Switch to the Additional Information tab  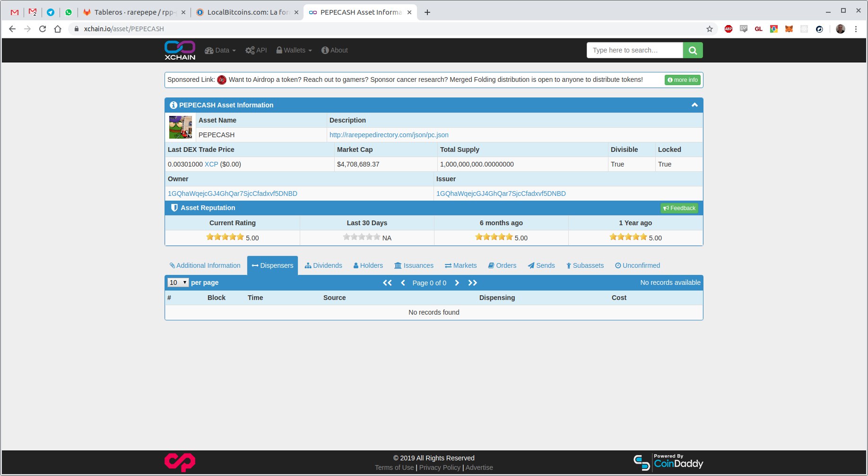point(205,265)
